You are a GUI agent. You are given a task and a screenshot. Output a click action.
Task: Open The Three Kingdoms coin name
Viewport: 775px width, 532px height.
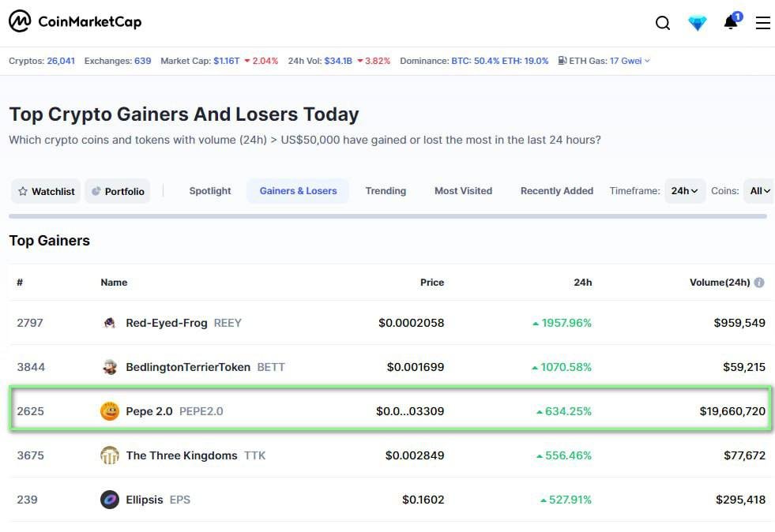click(x=182, y=455)
